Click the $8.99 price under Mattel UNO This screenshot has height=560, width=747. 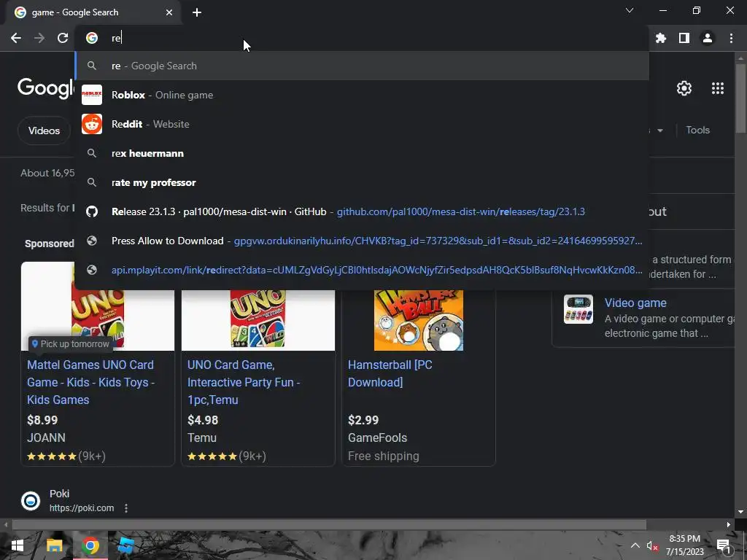(42, 420)
